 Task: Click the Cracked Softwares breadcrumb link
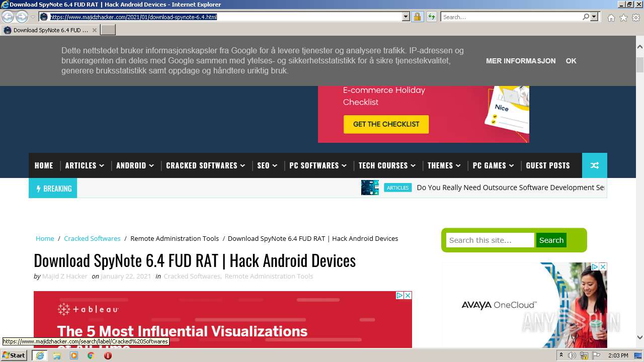(92, 238)
